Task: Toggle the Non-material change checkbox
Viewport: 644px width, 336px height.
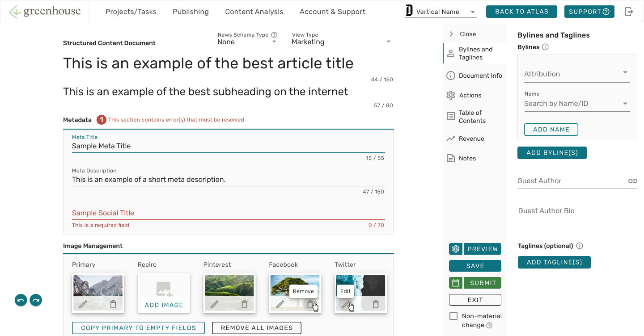Action: 453,316
